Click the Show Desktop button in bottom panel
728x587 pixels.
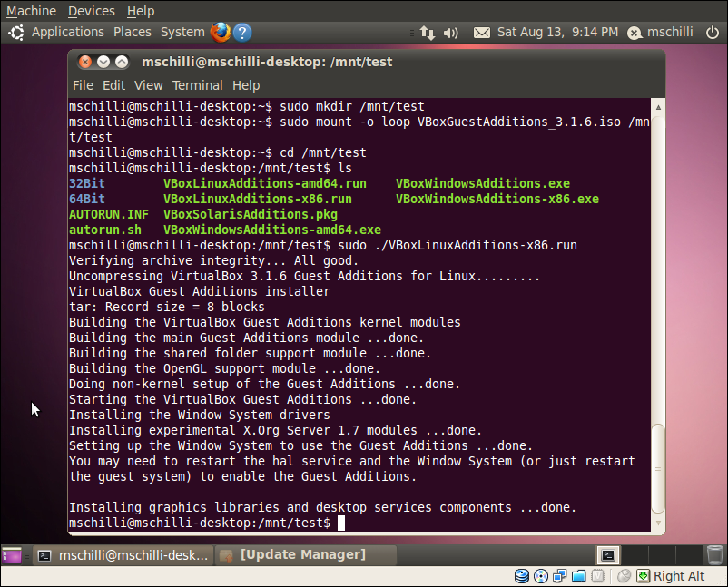coord(12,555)
